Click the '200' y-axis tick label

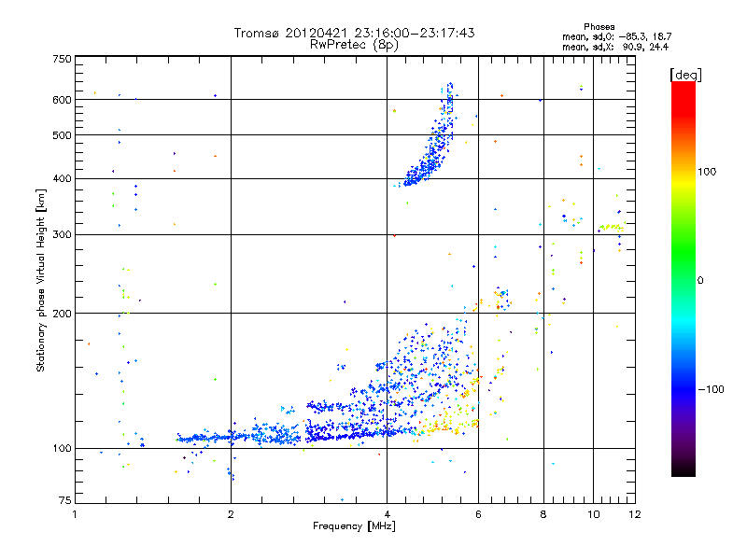pos(62,314)
